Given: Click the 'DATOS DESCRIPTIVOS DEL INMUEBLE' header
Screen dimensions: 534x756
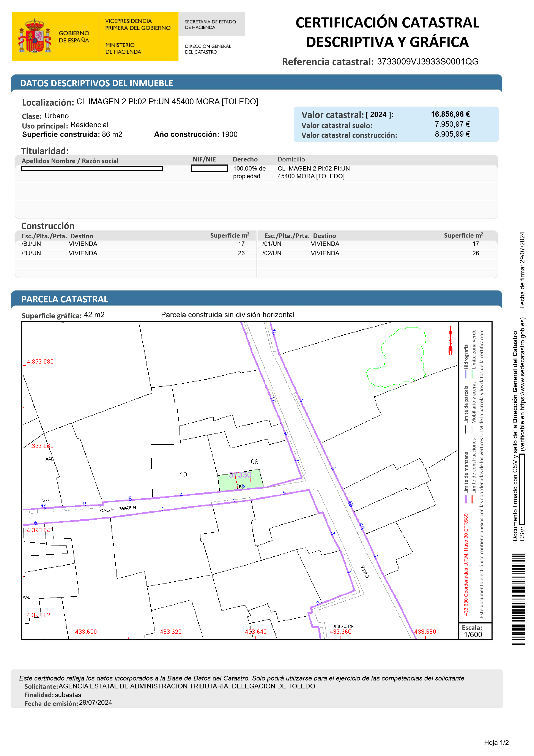Looking at the screenshot, I should (96, 83).
